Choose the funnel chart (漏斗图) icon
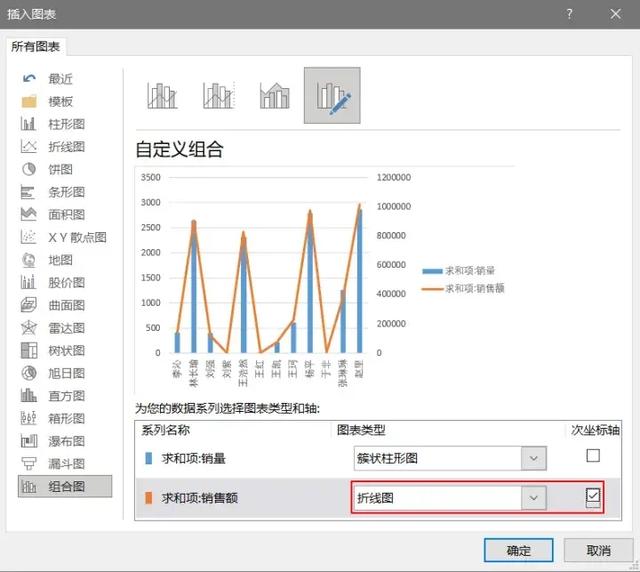640x572 pixels. point(29,463)
